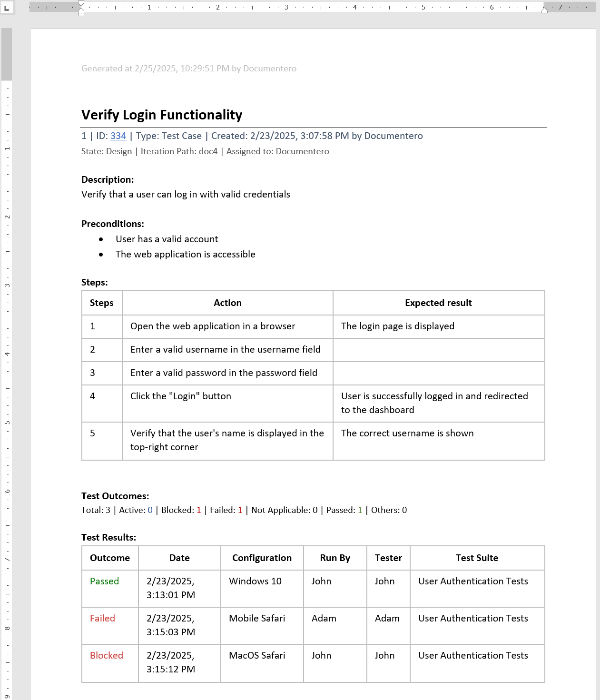This screenshot has height=700, width=600.
Task: Click the bullet before "The web application is accessible"
Action: point(101,255)
